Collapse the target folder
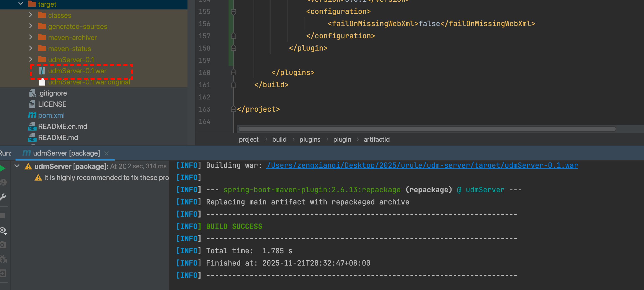The width and height of the screenshot is (644, 290). coord(21,4)
